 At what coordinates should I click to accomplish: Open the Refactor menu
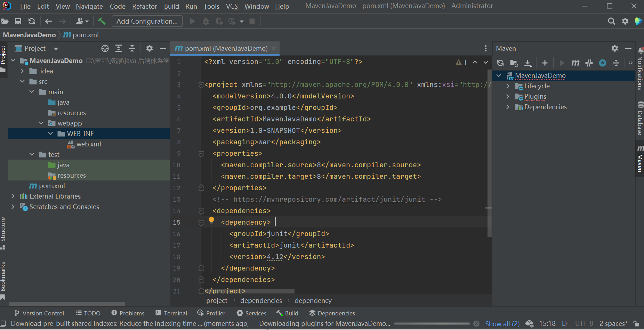(144, 6)
